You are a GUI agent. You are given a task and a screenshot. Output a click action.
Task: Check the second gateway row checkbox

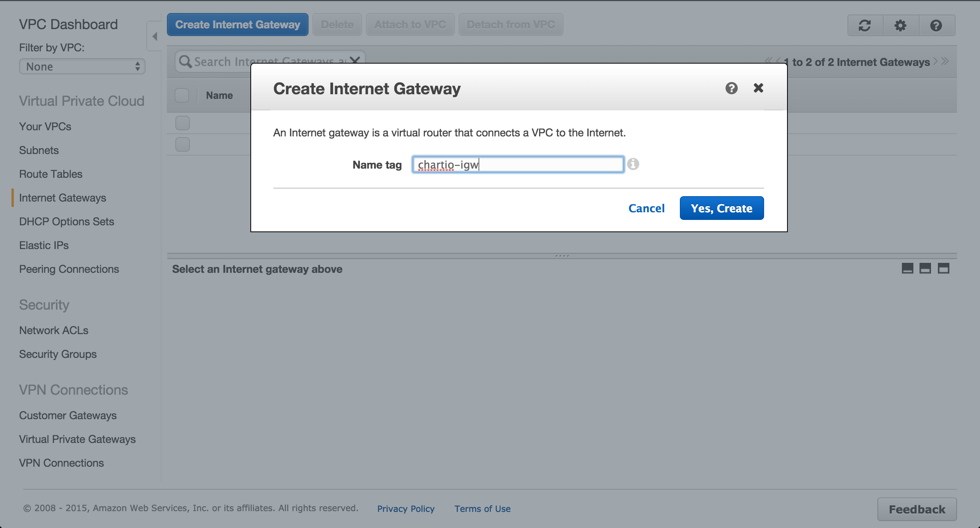coord(183,144)
